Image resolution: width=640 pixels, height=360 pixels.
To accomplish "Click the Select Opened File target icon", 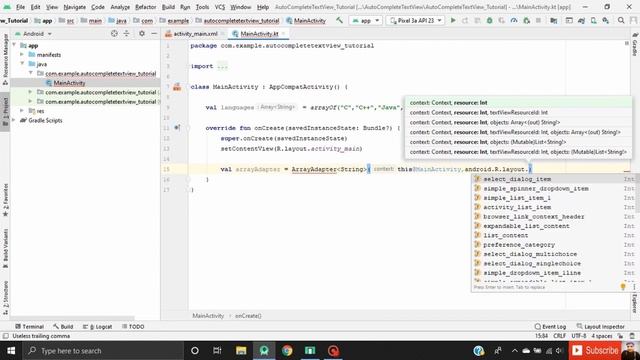I will point(114,33).
